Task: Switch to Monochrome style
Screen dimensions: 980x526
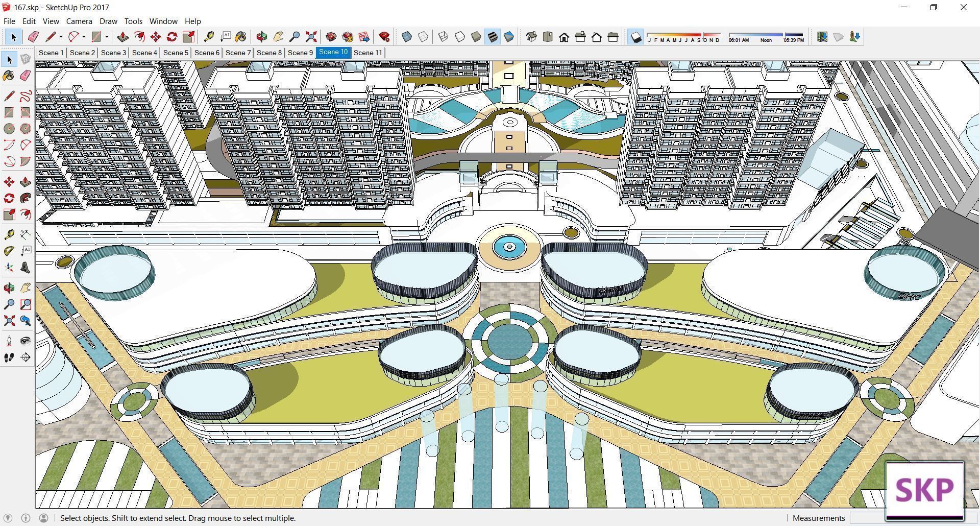Action: click(x=508, y=37)
